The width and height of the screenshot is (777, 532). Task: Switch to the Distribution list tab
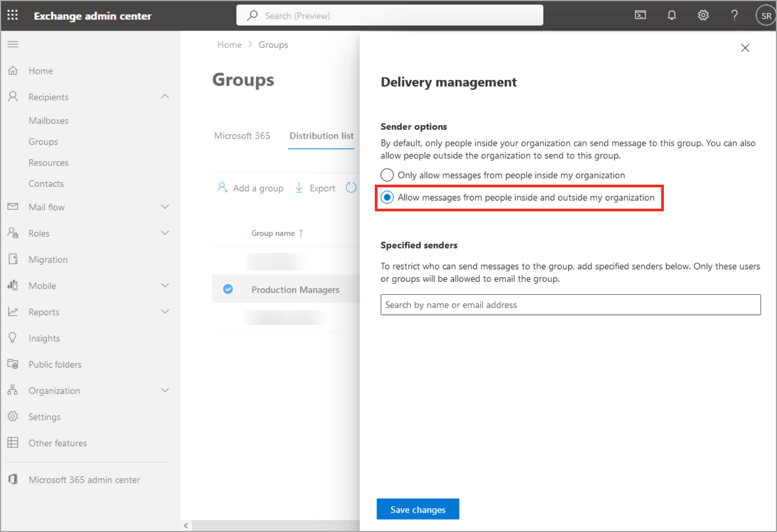click(322, 136)
